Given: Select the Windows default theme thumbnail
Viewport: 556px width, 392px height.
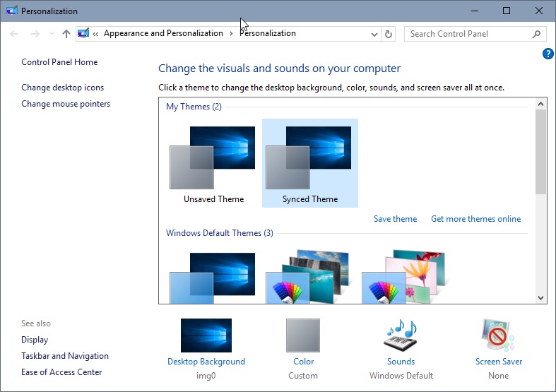Looking at the screenshot, I should (x=212, y=278).
